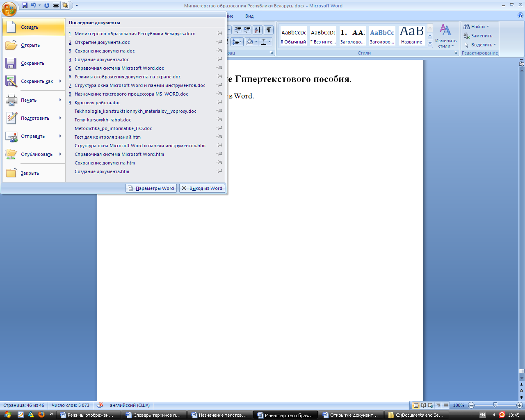
Task: Pin Создание документа.doc in recent documents
Action: click(219, 59)
